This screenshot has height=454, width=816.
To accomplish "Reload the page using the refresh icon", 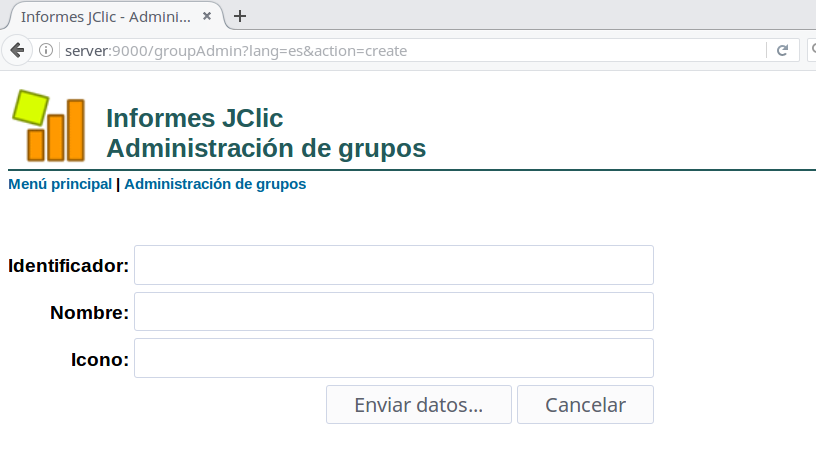I will point(782,50).
